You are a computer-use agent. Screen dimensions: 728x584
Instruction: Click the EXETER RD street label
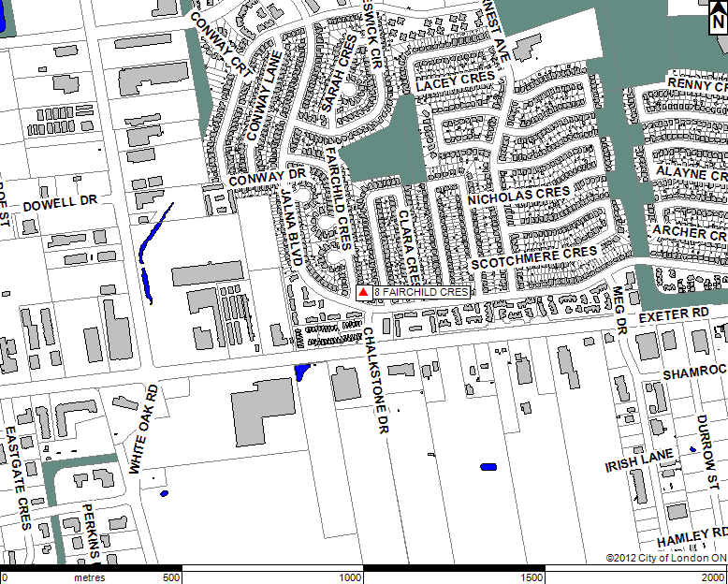pos(674,316)
